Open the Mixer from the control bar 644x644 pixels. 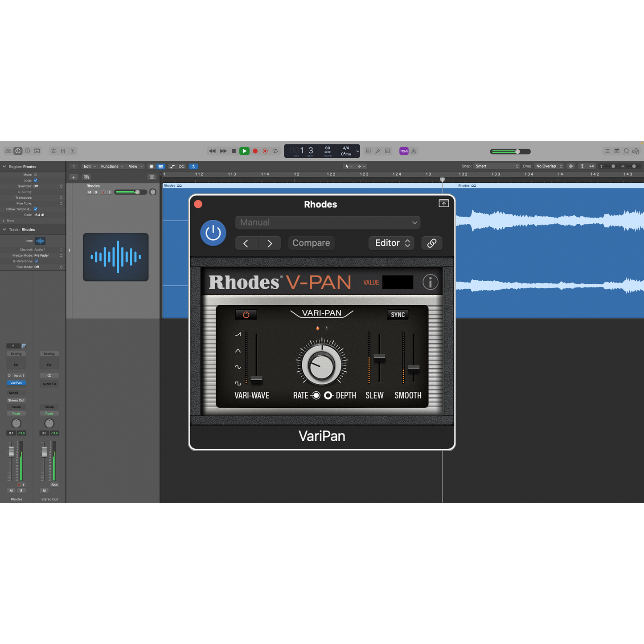[63, 151]
